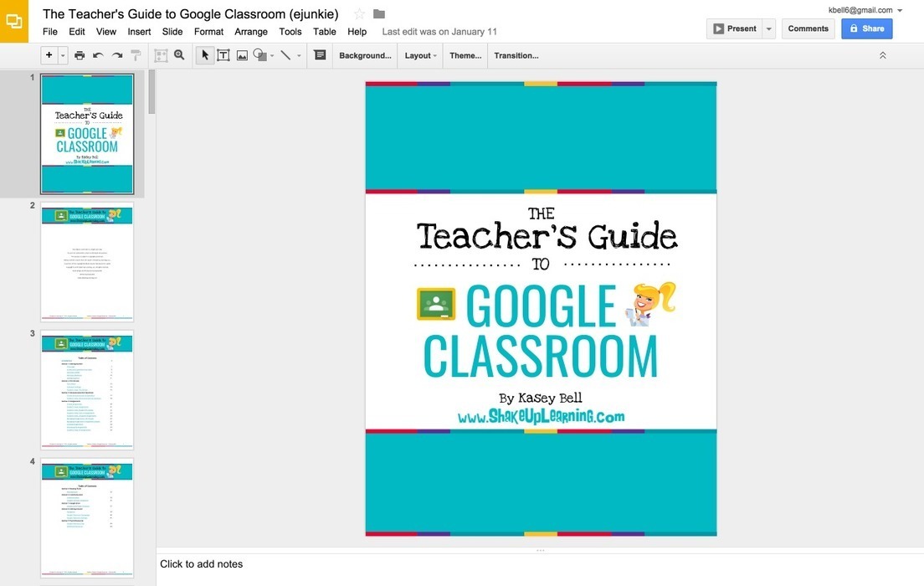Viewport: 924px width, 586px height.
Task: Click the Undo arrow icon
Action: coord(98,55)
